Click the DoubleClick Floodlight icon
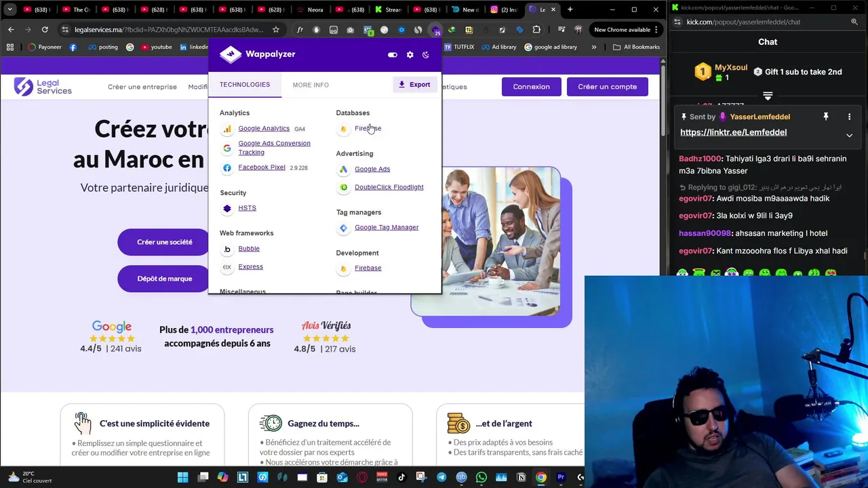868x488 pixels. [343, 188]
